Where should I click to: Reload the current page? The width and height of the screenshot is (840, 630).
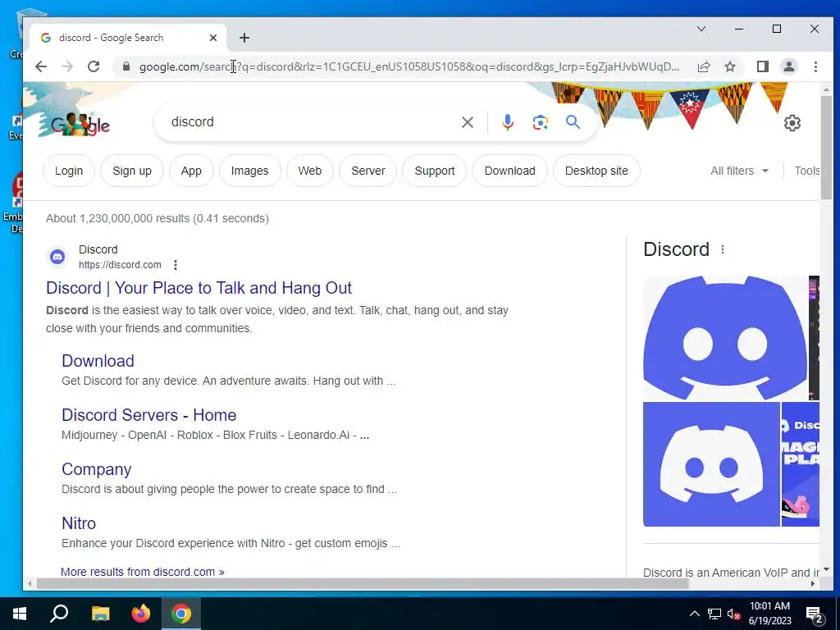(94, 66)
